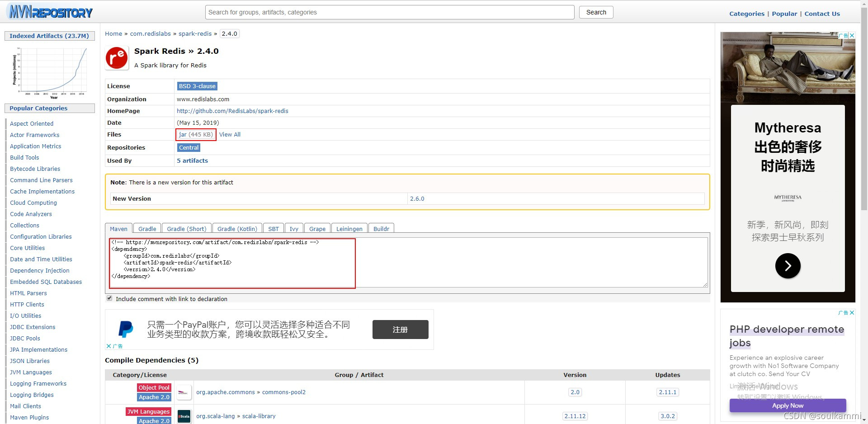
Task: Click the Scala library artifact icon
Action: click(184, 416)
